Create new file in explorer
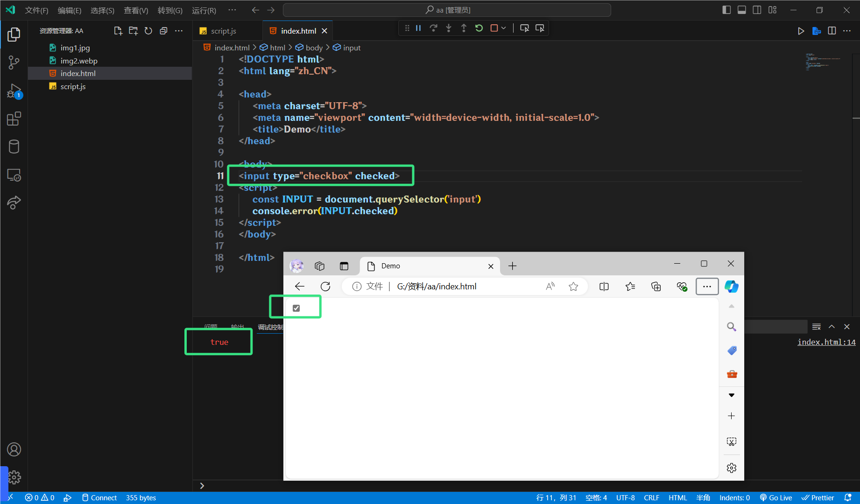 click(118, 31)
